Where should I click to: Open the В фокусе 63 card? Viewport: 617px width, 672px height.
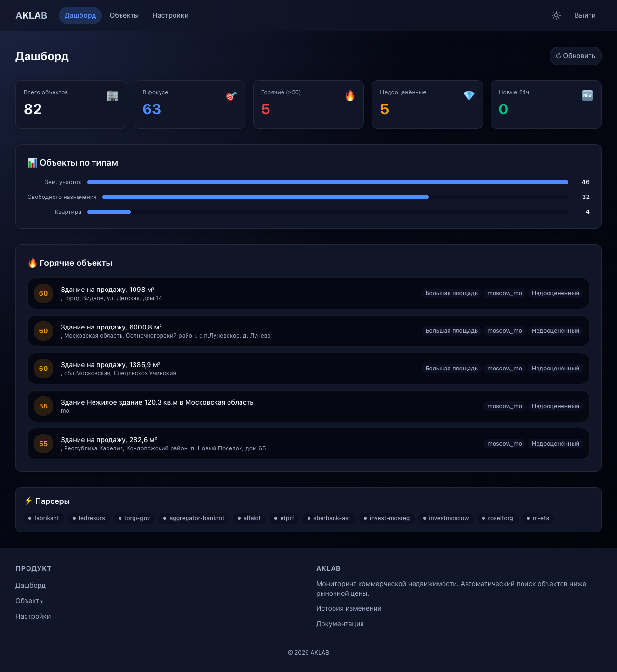tap(189, 105)
